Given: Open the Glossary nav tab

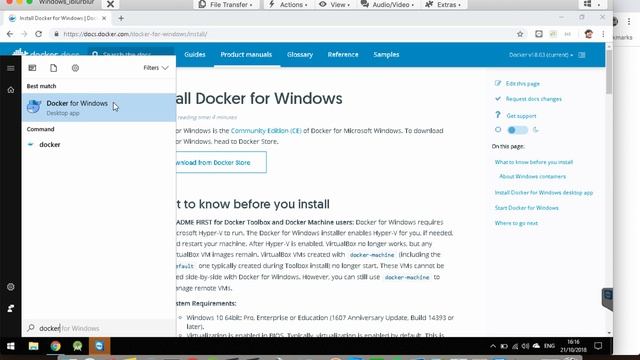Looking at the screenshot, I should point(300,54).
